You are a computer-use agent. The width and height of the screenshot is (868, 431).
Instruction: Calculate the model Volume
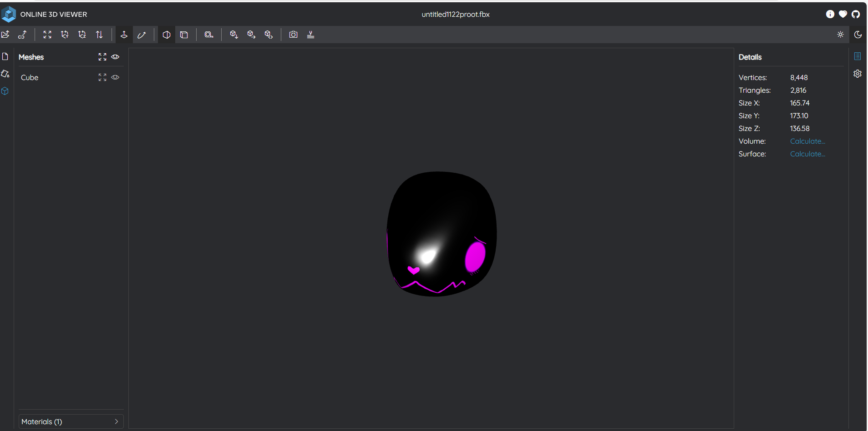click(807, 141)
